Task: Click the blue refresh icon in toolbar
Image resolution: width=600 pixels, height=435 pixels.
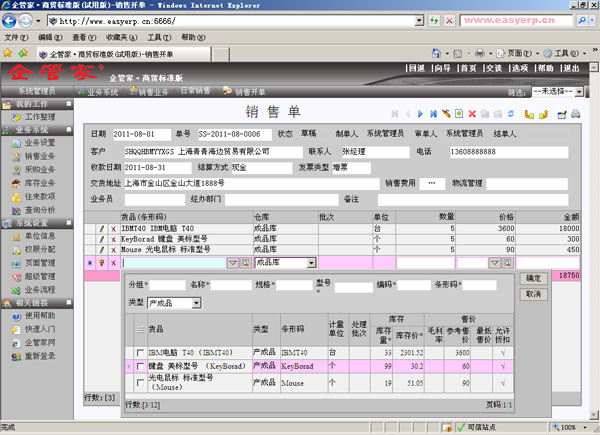Action: click(x=511, y=114)
